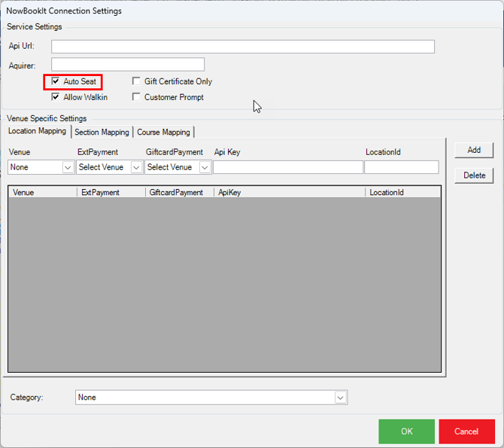Switch to the Section Mapping tab
Screen dimensions: 504x448
tap(102, 133)
